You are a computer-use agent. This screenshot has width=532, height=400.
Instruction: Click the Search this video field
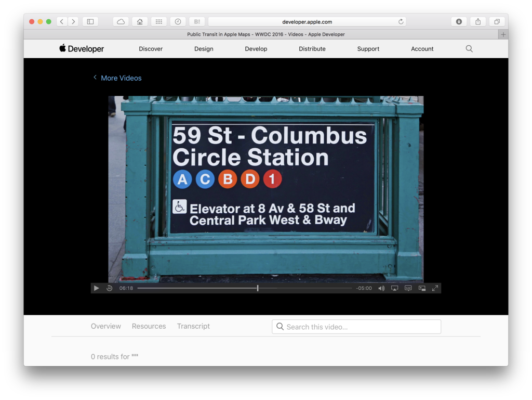pos(356,327)
